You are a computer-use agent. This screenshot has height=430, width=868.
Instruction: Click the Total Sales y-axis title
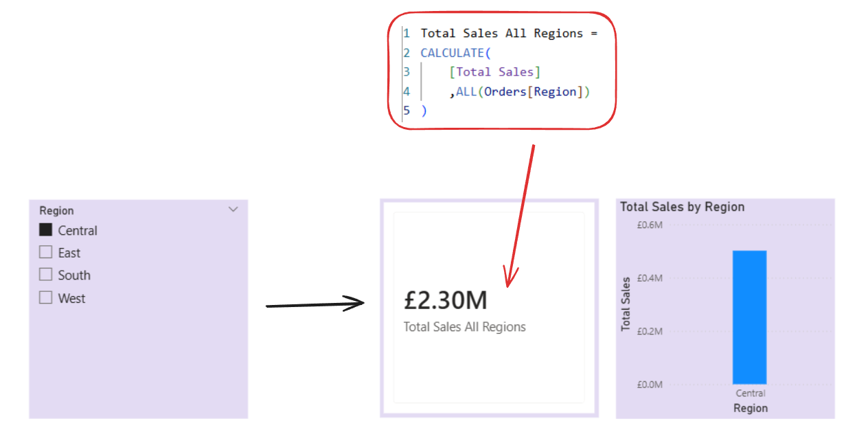pyautogui.click(x=626, y=304)
